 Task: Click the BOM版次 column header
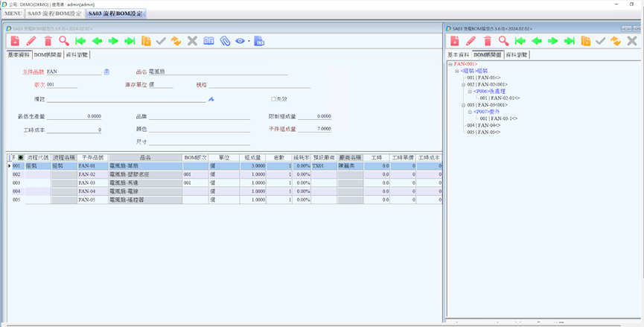196,157
